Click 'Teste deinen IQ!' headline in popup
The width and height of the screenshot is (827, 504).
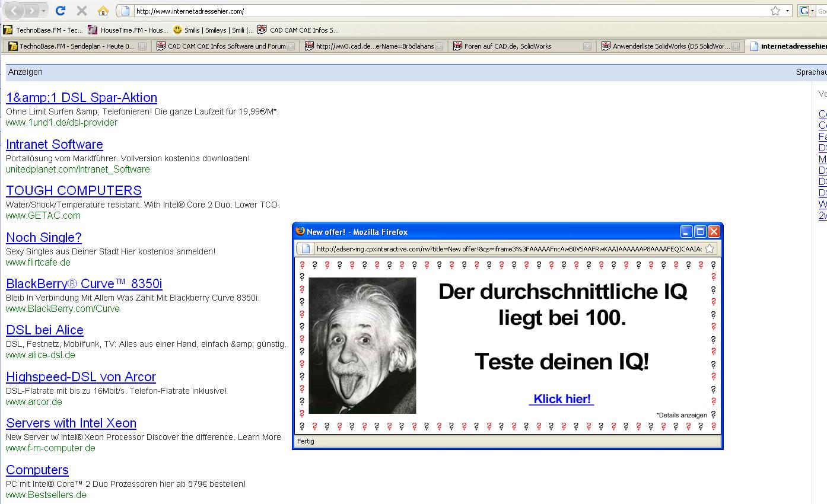point(562,362)
